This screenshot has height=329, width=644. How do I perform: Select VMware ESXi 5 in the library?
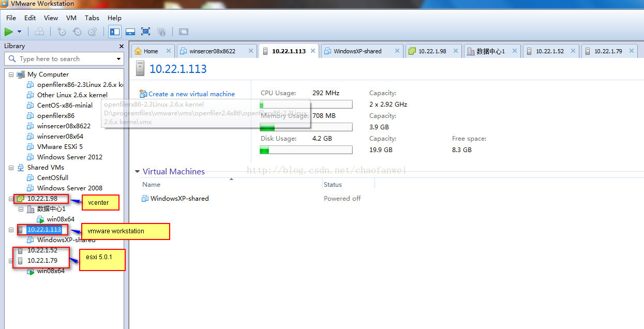[x=60, y=147]
